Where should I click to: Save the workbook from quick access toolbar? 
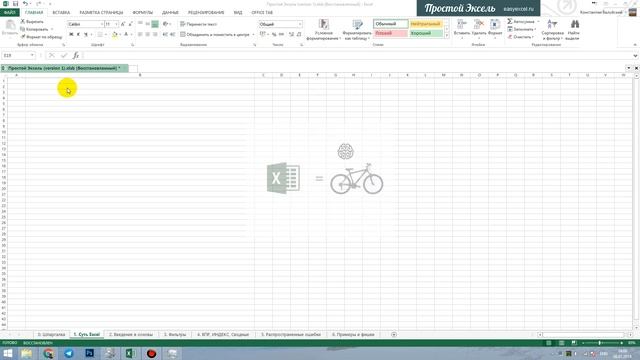pyautogui.click(x=15, y=4)
